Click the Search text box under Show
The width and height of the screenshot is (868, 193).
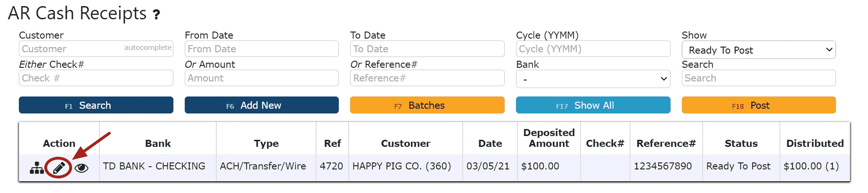pyautogui.click(x=759, y=78)
